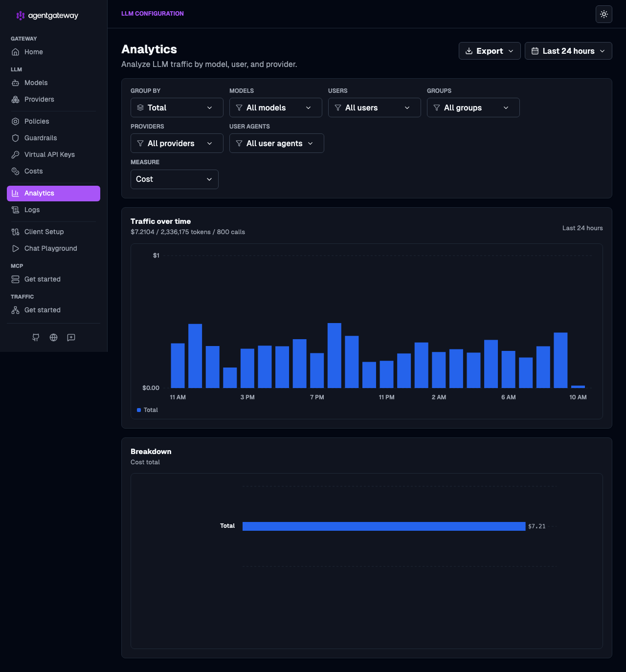The height and width of the screenshot is (672, 626).
Task: Click the Chat Playground play icon
Action: tap(16, 248)
